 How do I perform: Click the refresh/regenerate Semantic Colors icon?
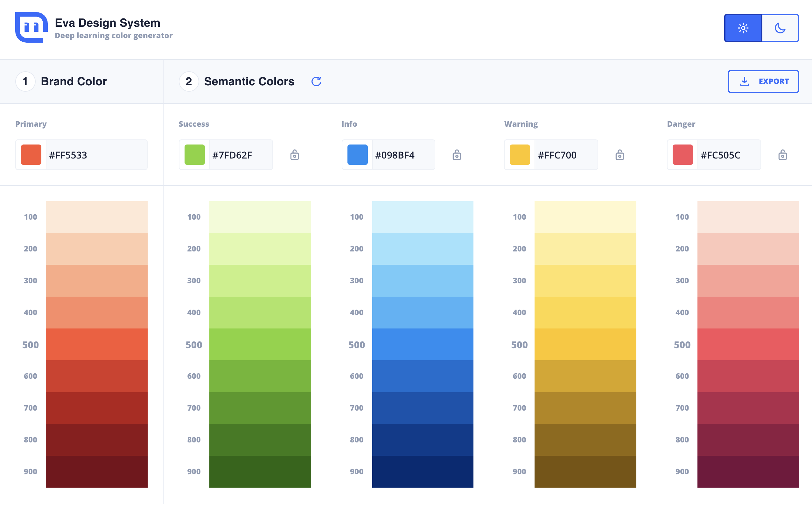(316, 82)
